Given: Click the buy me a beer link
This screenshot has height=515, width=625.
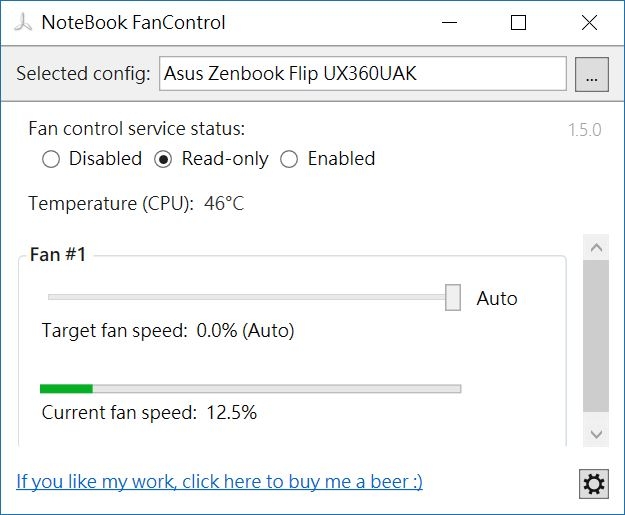Looking at the screenshot, I should pyautogui.click(x=219, y=482).
